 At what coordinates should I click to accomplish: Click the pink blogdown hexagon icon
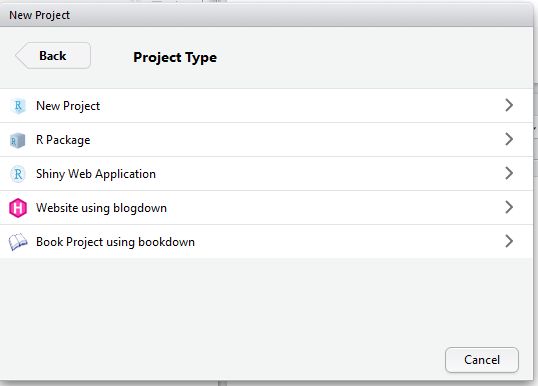point(18,208)
